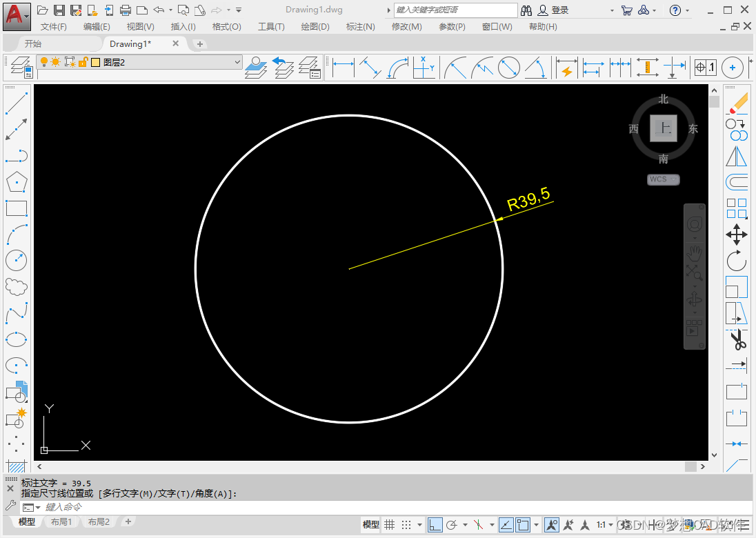Switch to the 开始 tab
The image size is (756, 538).
point(33,43)
